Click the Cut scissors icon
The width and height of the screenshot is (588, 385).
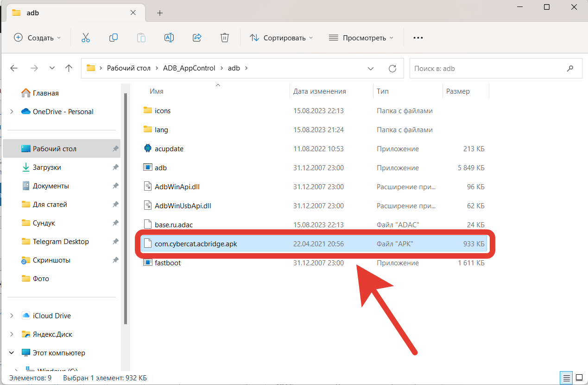tap(85, 38)
